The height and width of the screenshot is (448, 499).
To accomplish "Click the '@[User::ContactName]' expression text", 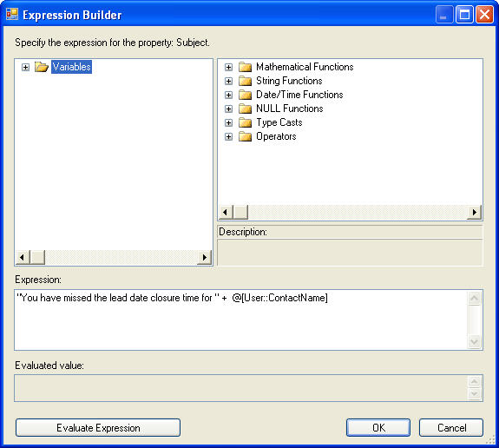I will (x=279, y=298).
